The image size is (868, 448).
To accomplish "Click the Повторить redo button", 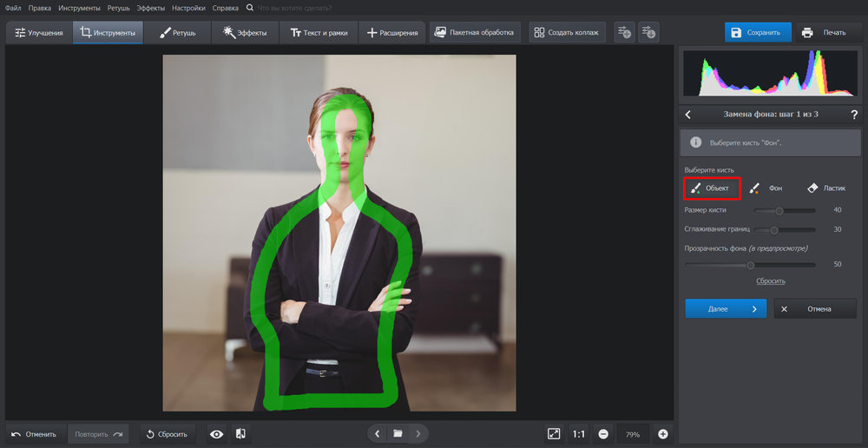I will click(99, 434).
